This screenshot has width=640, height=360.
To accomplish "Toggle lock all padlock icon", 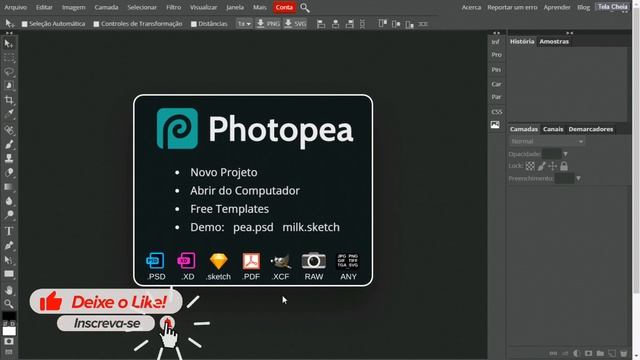I will pos(564,166).
